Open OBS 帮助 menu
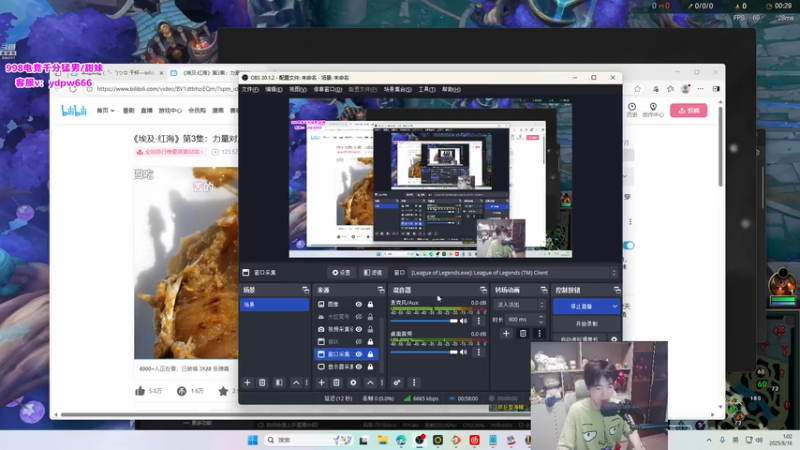The width and height of the screenshot is (800, 450). pyautogui.click(x=451, y=89)
